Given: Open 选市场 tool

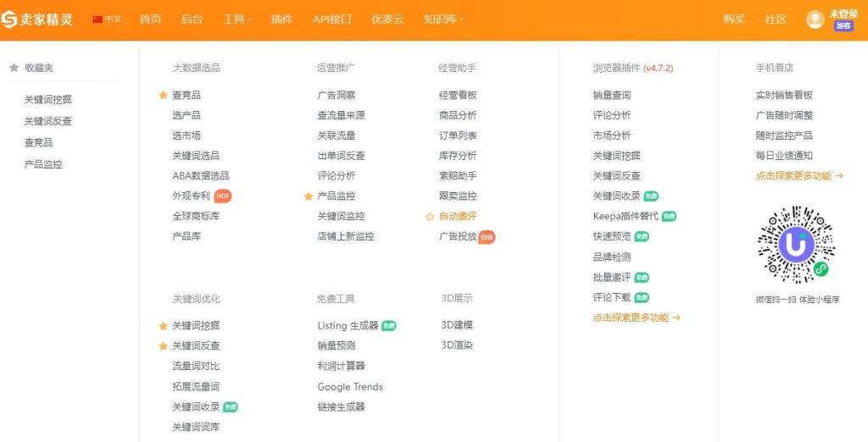Looking at the screenshot, I should pos(186,135).
